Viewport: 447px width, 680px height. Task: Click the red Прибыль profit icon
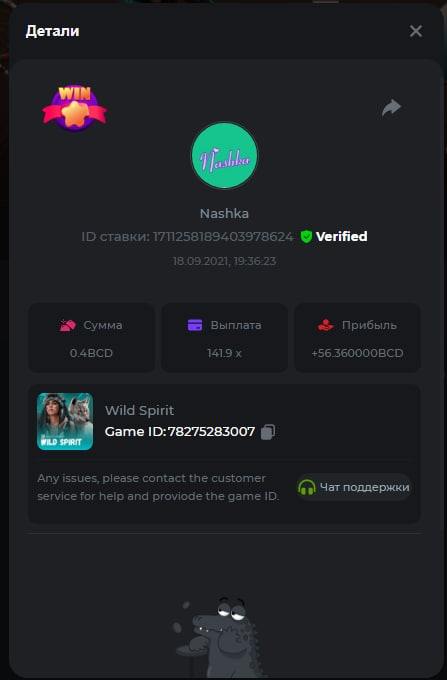(x=326, y=325)
